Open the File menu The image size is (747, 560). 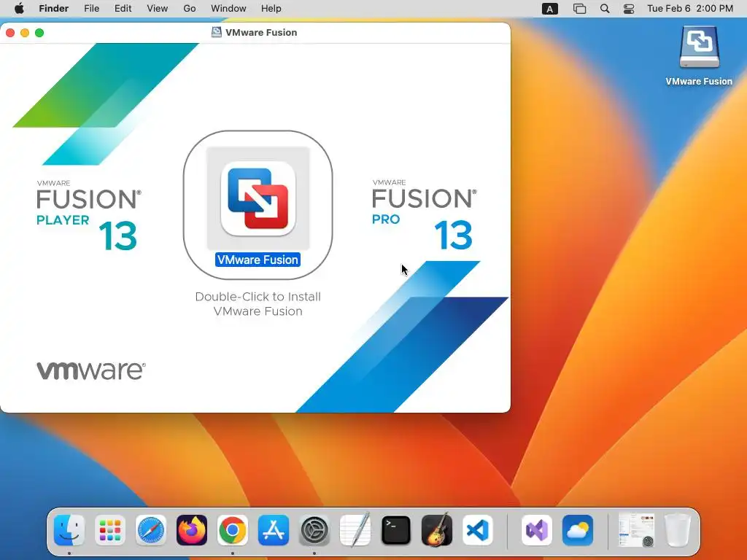point(91,9)
